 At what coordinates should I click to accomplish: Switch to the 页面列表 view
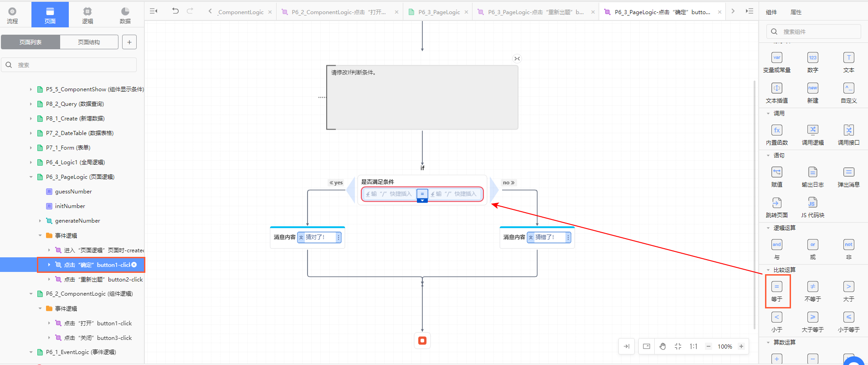tap(31, 42)
